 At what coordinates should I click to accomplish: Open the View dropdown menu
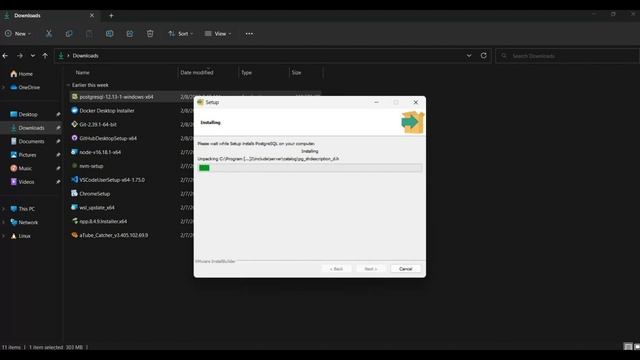(x=218, y=34)
